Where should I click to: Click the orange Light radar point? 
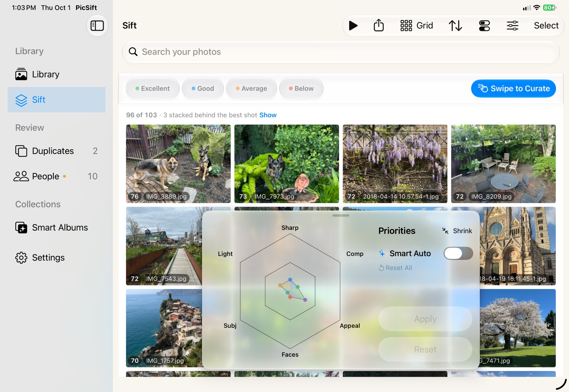pos(280,285)
